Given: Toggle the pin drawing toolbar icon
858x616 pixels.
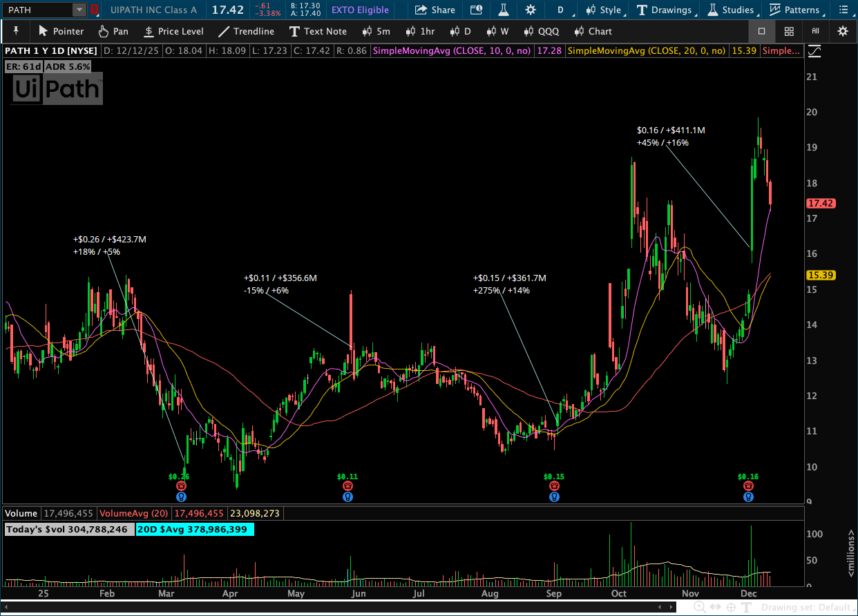Looking at the screenshot, I should tap(15, 31).
